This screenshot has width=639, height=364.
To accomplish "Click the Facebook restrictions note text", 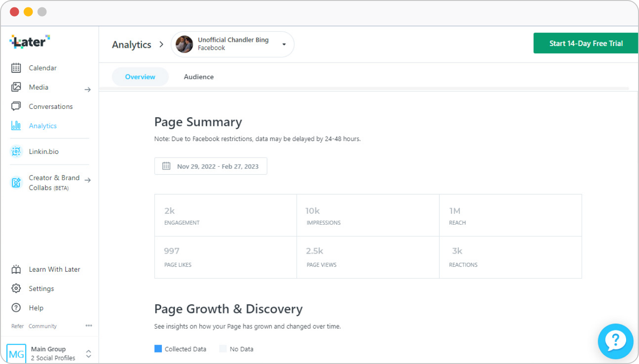I will (x=257, y=139).
